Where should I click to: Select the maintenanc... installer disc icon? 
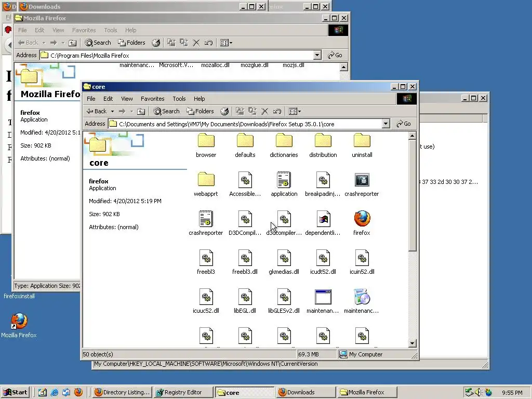[x=362, y=301]
